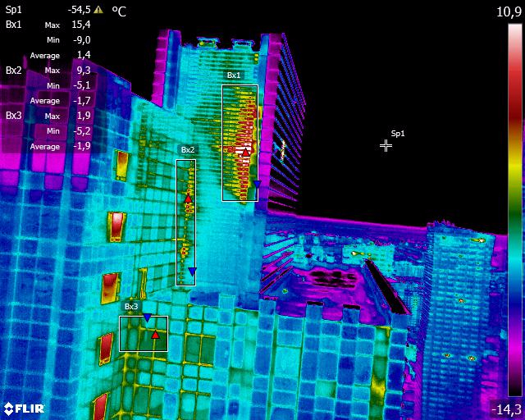Click the red max marker inside Bx1
The image size is (525, 420).
pos(245,152)
